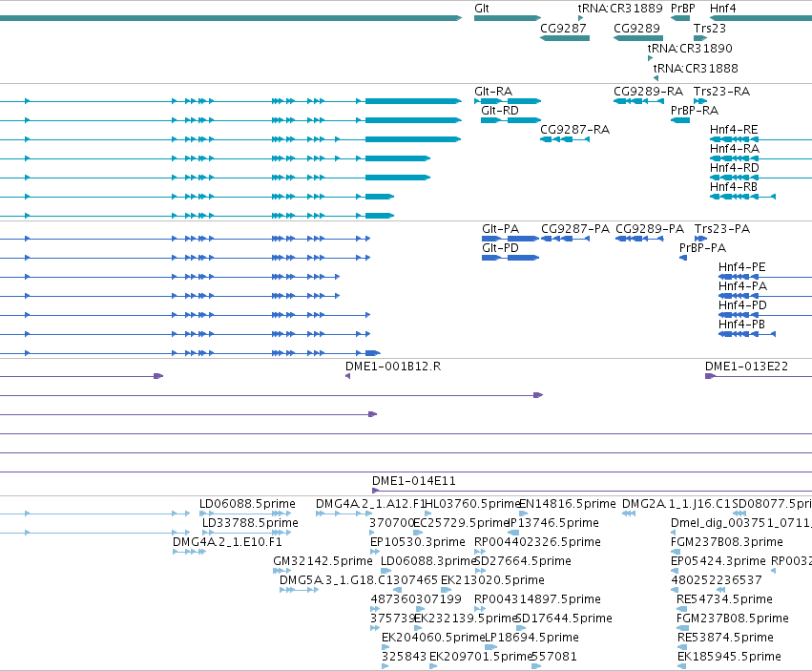Viewport: 812px width, 671px height.
Task: Click the Glt-RA transcript
Action: click(x=508, y=101)
